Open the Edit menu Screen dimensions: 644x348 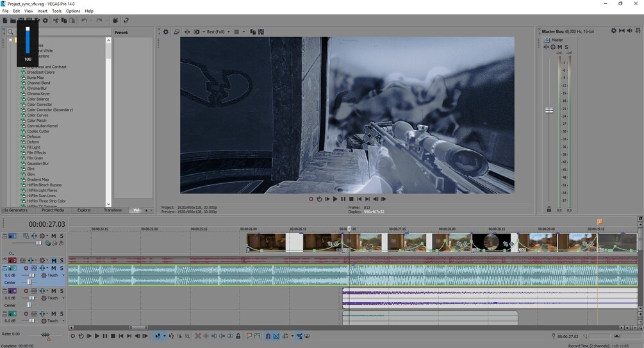point(17,11)
